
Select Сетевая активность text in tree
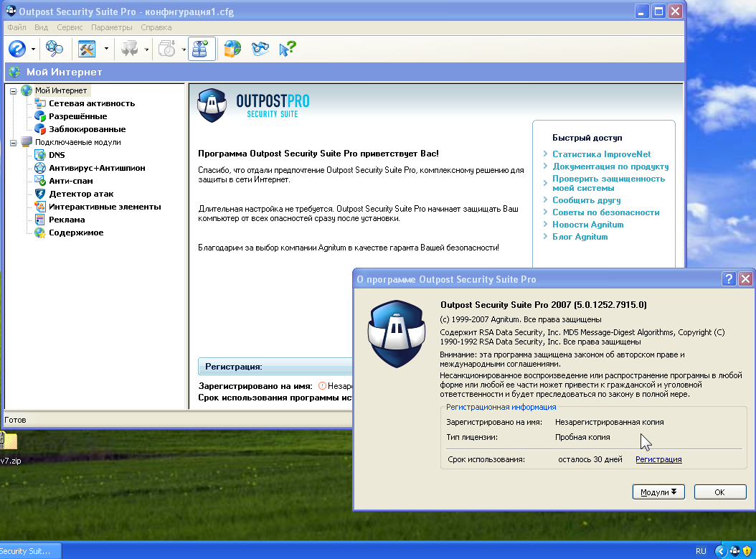pos(92,103)
